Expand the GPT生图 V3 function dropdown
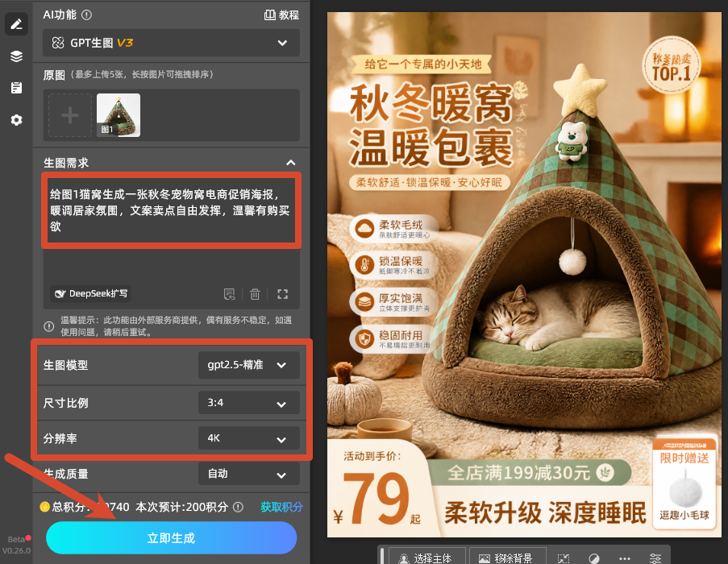Viewport: 728px width, 564px height. tap(172, 43)
